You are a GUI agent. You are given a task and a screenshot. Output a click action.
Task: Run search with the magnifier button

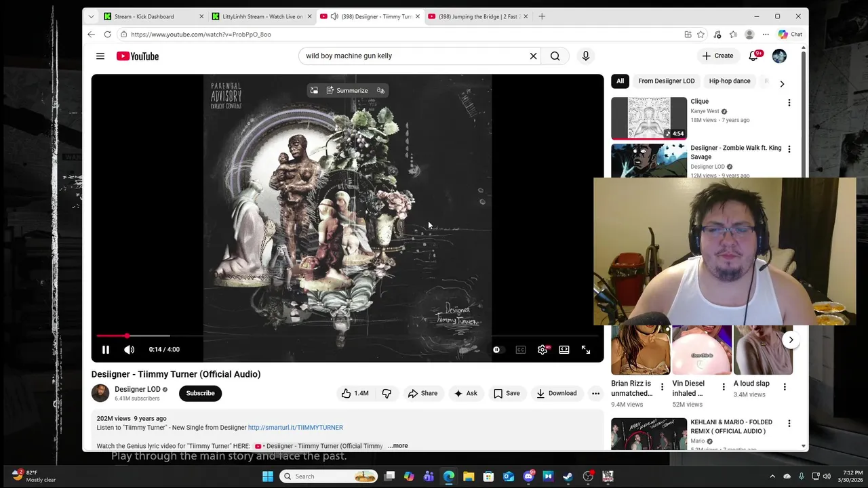tap(555, 56)
